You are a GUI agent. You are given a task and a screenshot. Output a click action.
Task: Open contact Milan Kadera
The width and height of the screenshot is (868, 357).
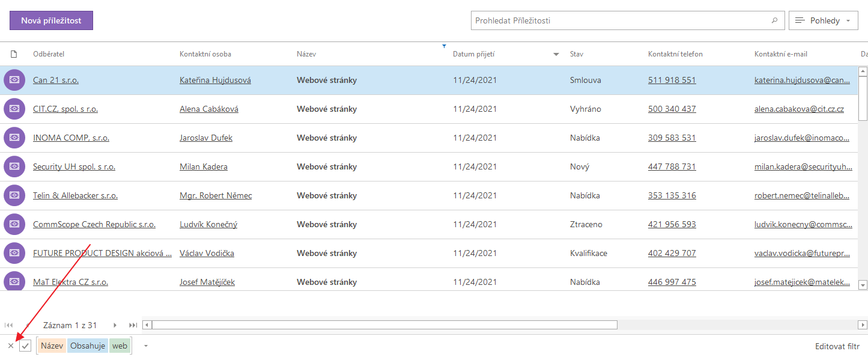pos(204,167)
